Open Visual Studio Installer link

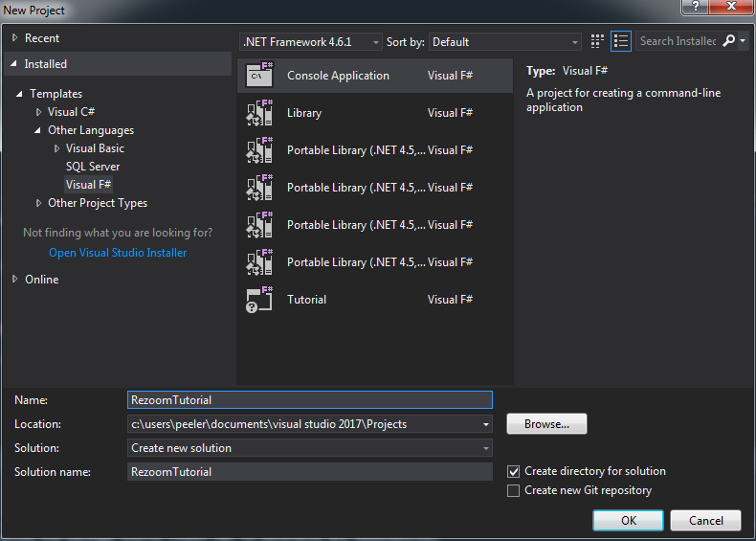click(118, 253)
